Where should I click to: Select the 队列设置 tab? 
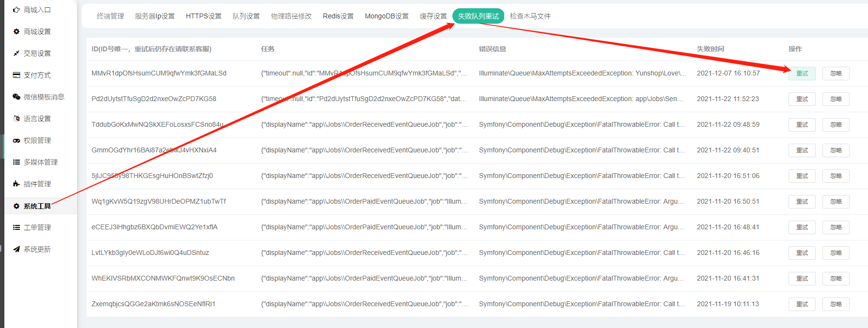(246, 16)
